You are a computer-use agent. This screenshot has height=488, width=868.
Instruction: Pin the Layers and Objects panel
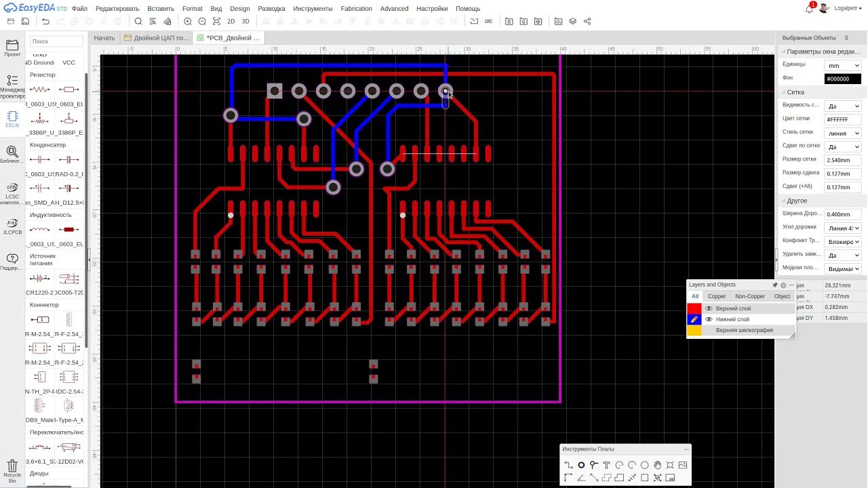tap(775, 285)
